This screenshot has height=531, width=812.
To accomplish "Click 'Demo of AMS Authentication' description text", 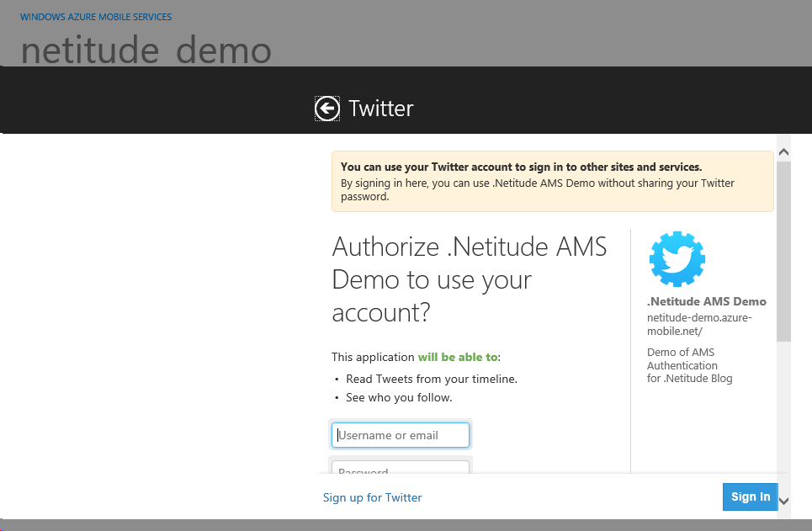I will pos(689,365).
